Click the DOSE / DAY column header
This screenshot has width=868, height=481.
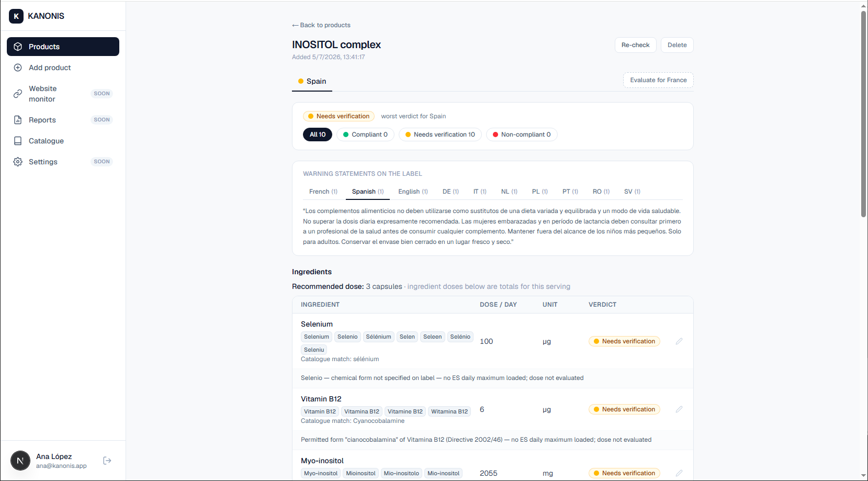pyautogui.click(x=498, y=305)
